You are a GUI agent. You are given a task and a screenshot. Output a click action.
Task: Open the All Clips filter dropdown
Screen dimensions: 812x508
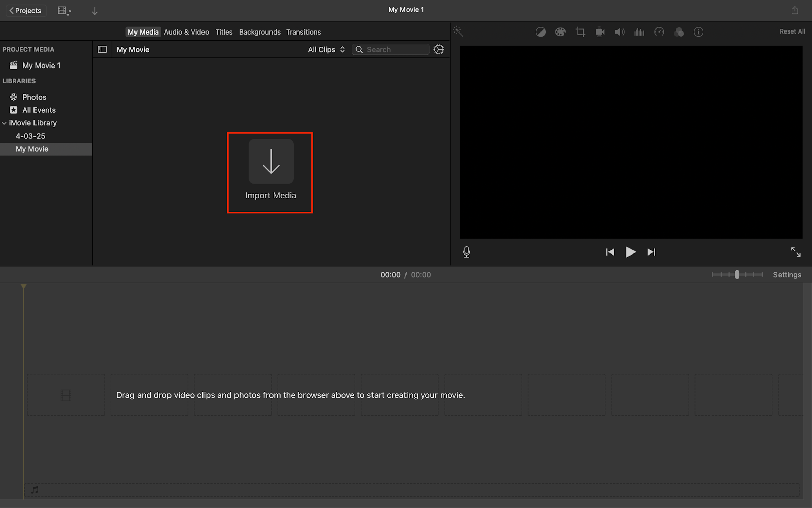326,50
